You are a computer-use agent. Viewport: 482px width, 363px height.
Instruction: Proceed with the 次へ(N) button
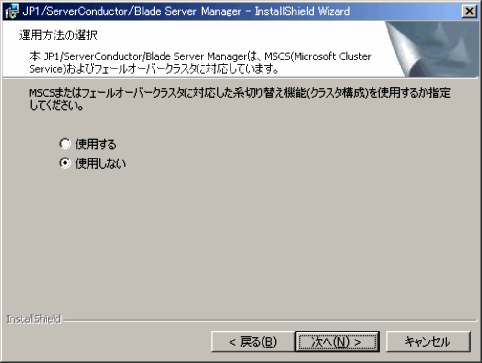(x=337, y=342)
